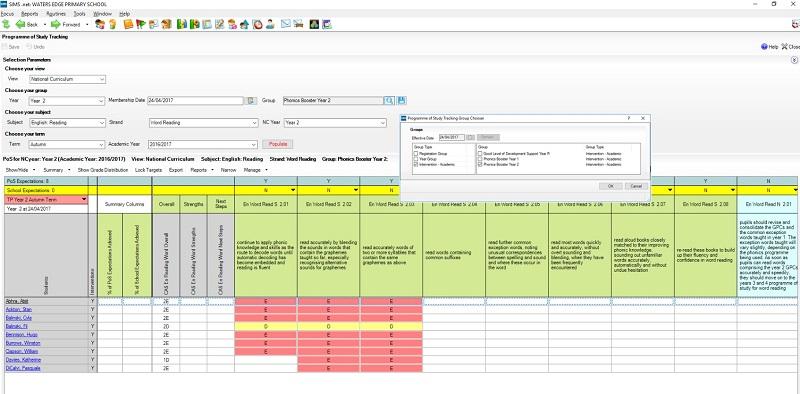Open the student link Bennison, Hugo
The width and height of the screenshot is (800, 394).
(x=21, y=334)
